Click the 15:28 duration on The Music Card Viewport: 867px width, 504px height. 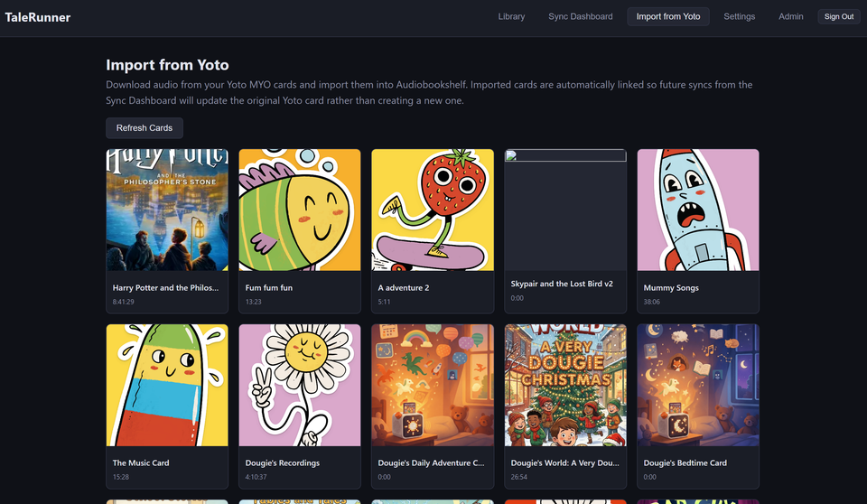point(120,477)
